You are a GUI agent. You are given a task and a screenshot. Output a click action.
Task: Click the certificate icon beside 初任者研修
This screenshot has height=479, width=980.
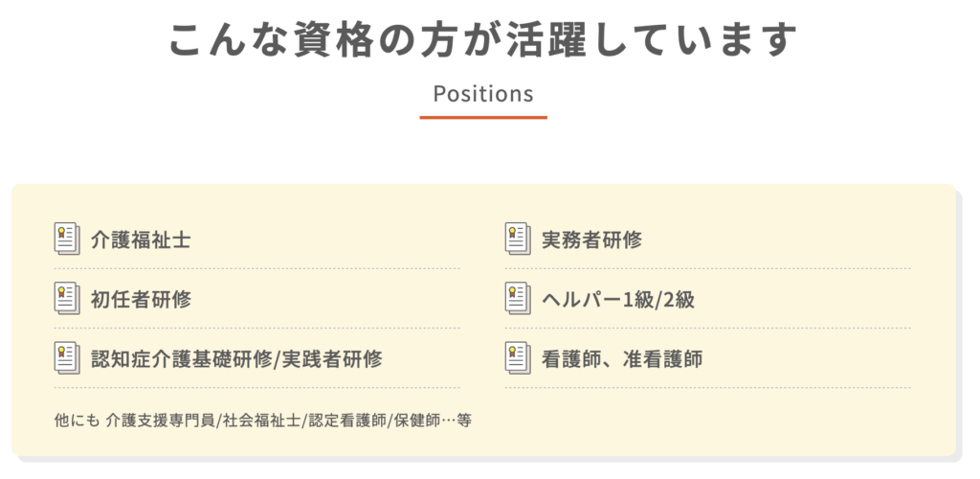(x=67, y=298)
